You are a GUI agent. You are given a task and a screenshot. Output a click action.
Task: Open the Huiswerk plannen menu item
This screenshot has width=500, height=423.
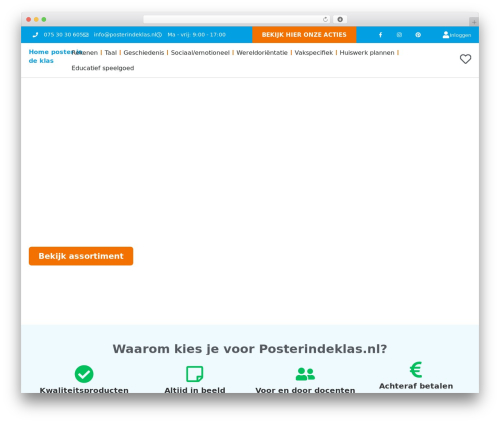click(367, 53)
